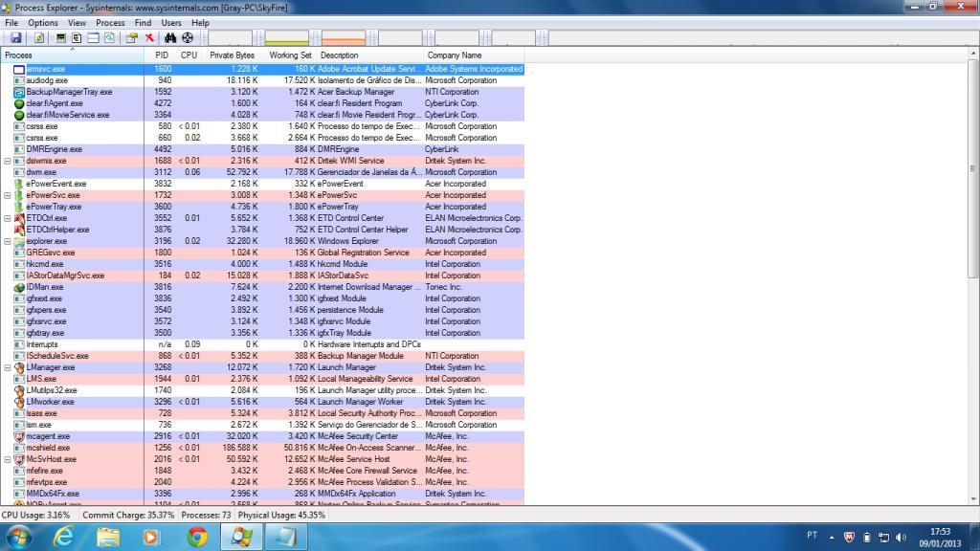Open the Users menu
The height and width of the screenshot is (551, 980).
click(171, 23)
